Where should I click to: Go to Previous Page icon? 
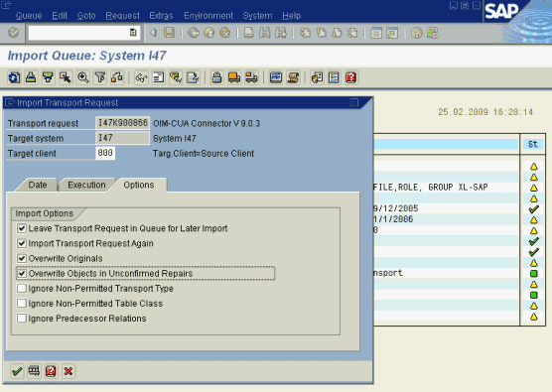pyautogui.click(x=321, y=33)
